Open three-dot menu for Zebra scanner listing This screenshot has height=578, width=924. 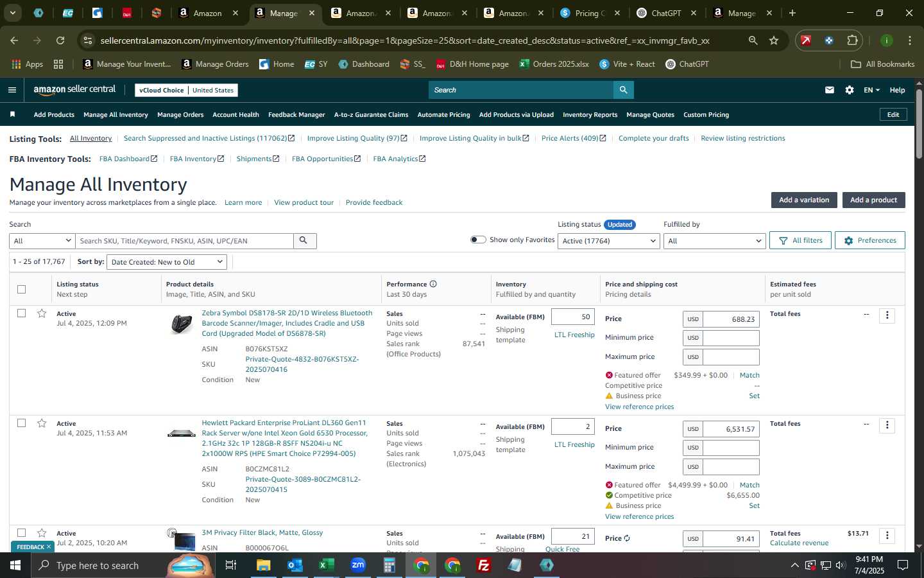coord(887,315)
